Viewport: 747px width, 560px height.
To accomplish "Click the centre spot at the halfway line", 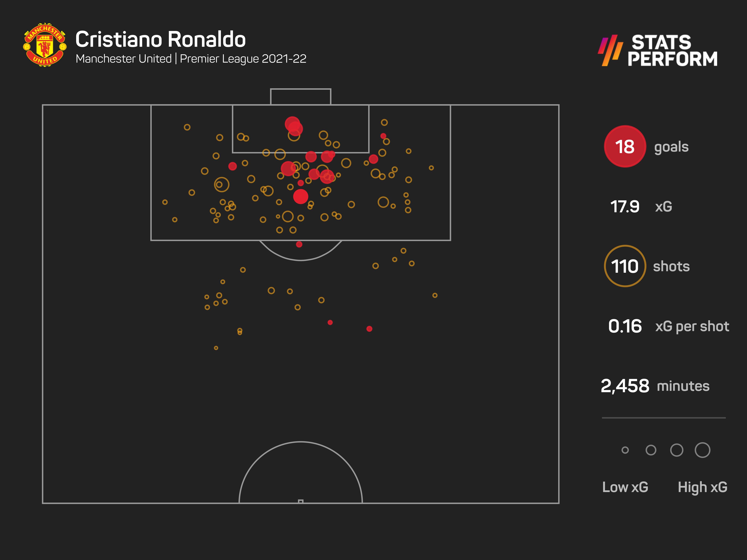I will [300, 502].
